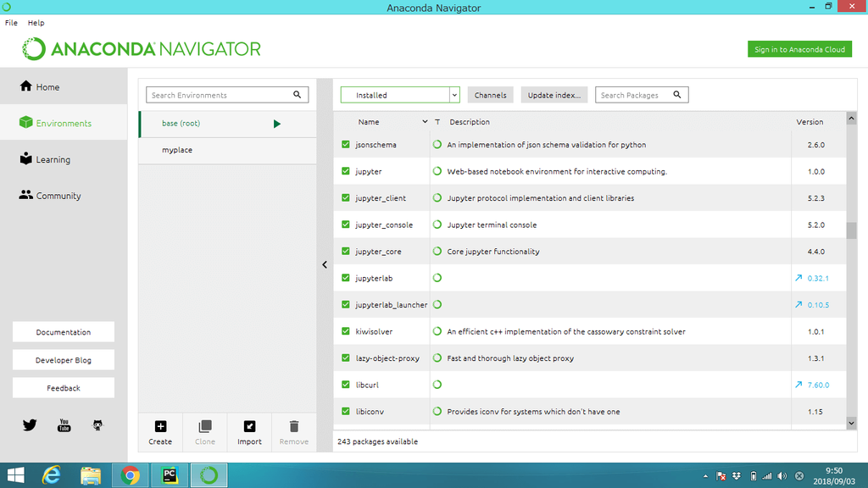The image size is (868, 488).
Task: Clone the selected environment
Action: tap(205, 432)
